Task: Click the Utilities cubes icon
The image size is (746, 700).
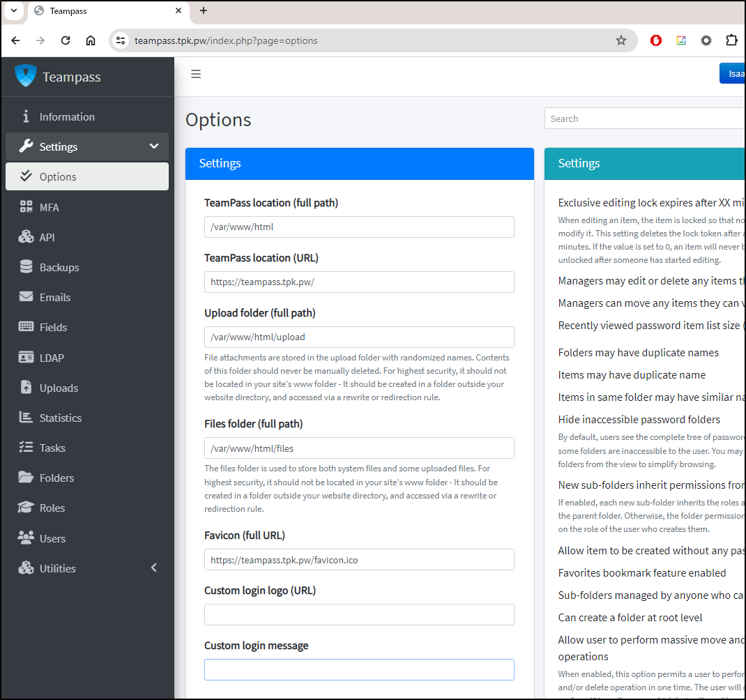Action: [26, 568]
